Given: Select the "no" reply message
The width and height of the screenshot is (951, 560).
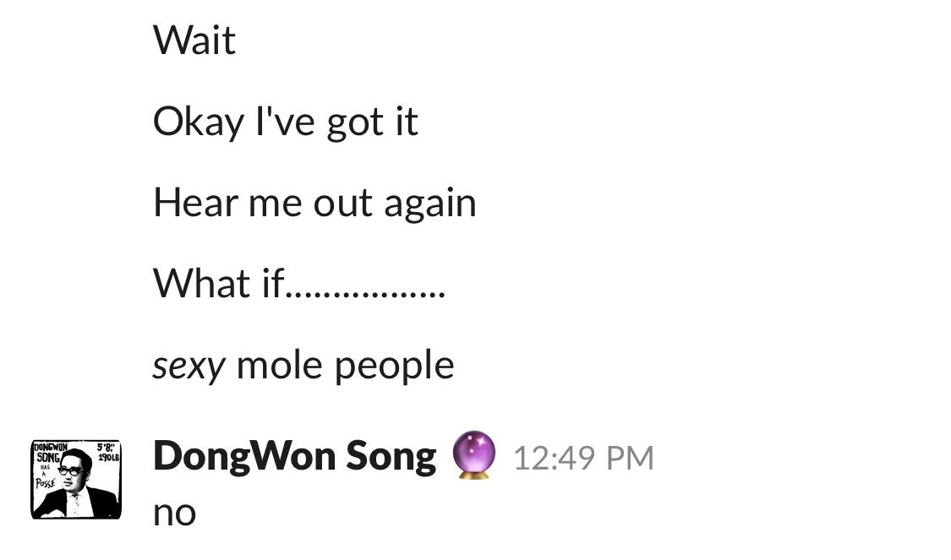Looking at the screenshot, I should click(175, 514).
